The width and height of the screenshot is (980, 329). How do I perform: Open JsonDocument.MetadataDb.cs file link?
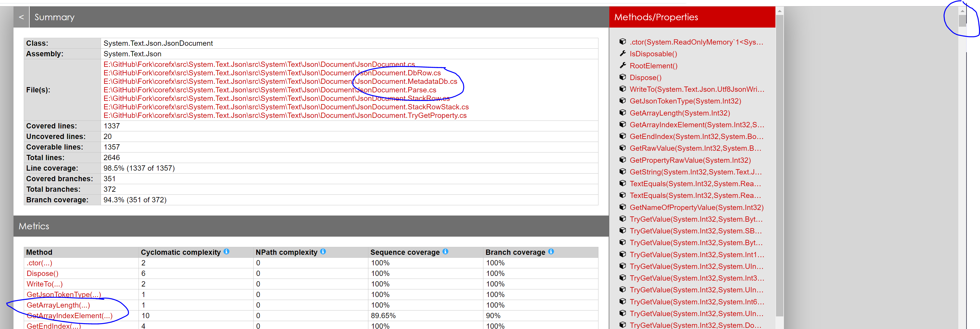pyautogui.click(x=280, y=81)
